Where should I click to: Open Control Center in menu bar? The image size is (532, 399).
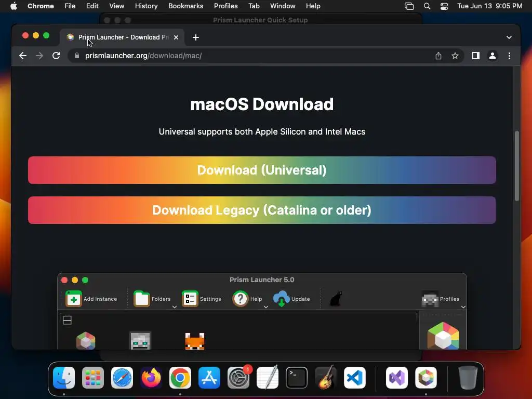tap(444, 6)
